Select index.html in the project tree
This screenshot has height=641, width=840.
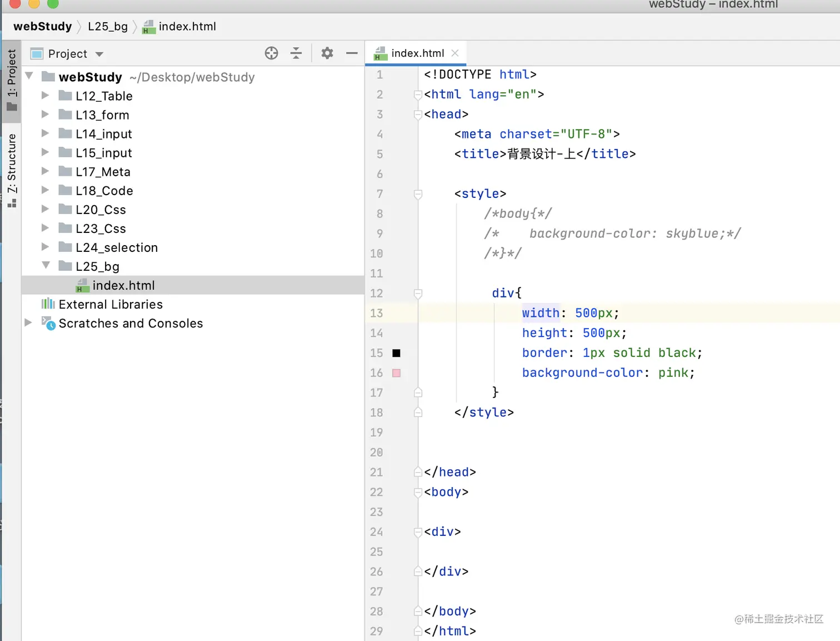pos(123,285)
